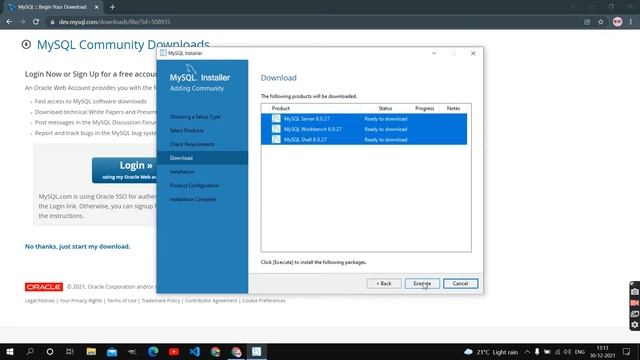Click the Execute button in MySQL Installer
Screen dimensions: 640x360
tap(422, 283)
